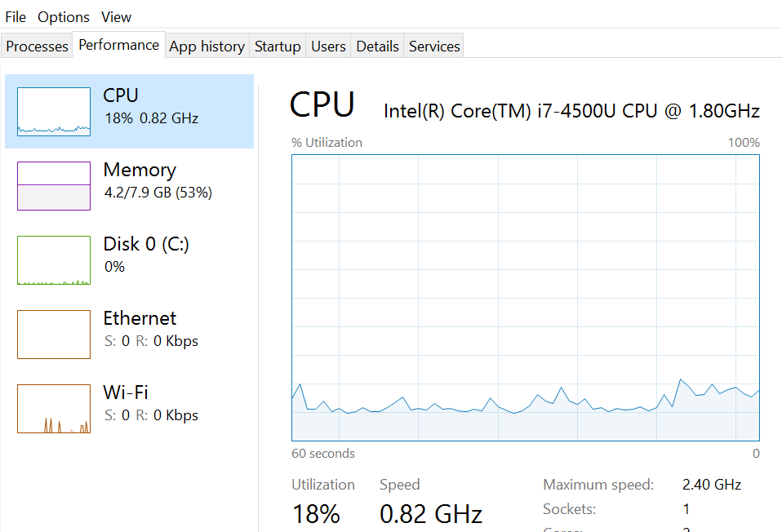Click the large CPU utilization graph
The image size is (782, 532).
click(x=525, y=297)
